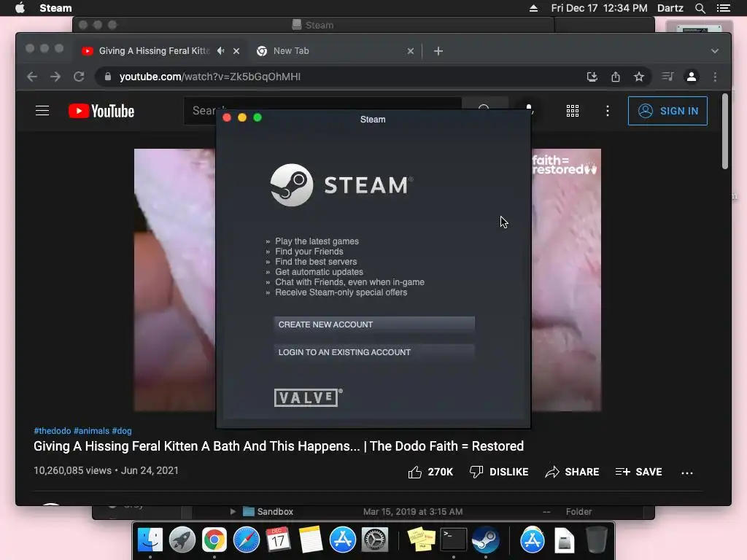747x560 pixels.
Task: Bookmark this page with star icon
Action: (639, 77)
